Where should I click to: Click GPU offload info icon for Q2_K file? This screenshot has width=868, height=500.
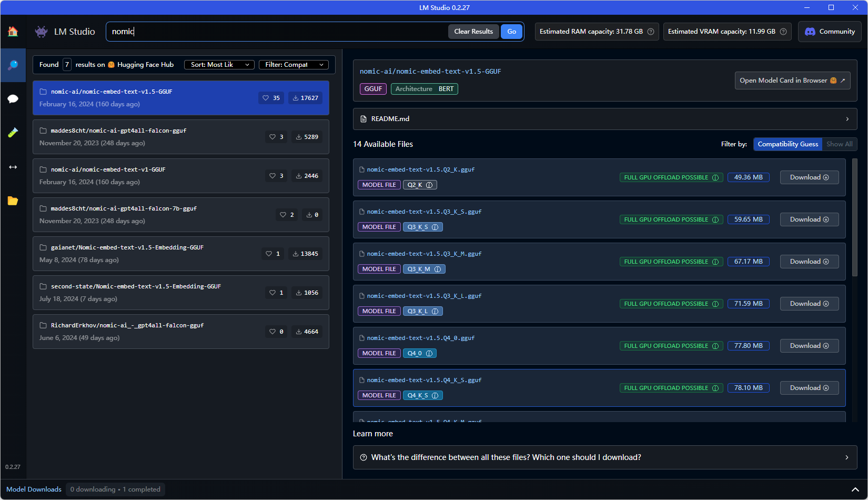click(715, 178)
